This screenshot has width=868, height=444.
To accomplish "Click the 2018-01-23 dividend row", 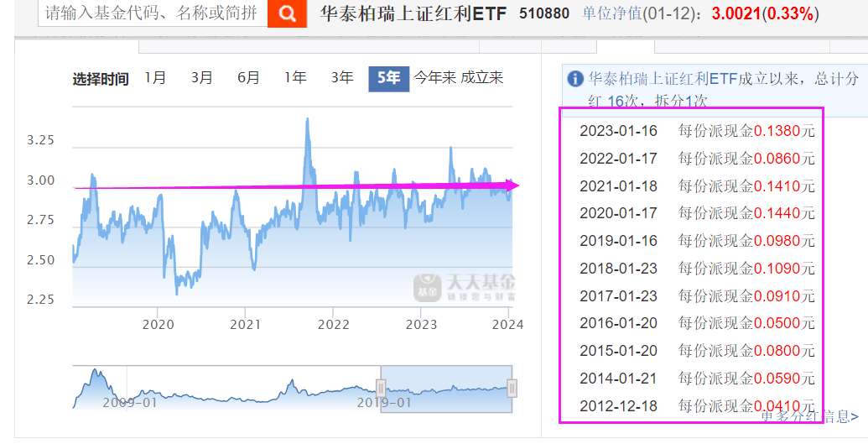I will (x=697, y=269).
